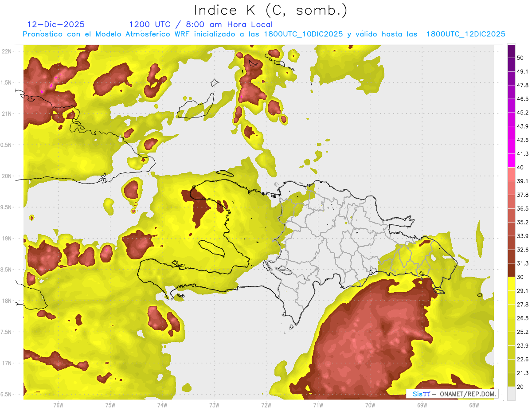
Task: Click the '7.5N' latitude label
Action: 7,332
